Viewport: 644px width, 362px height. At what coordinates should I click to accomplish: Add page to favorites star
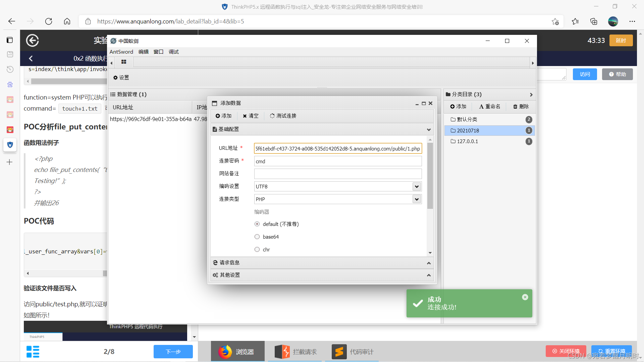click(x=555, y=21)
